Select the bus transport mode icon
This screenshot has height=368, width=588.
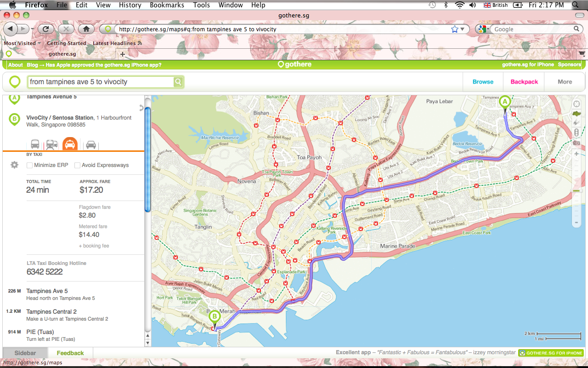35,144
